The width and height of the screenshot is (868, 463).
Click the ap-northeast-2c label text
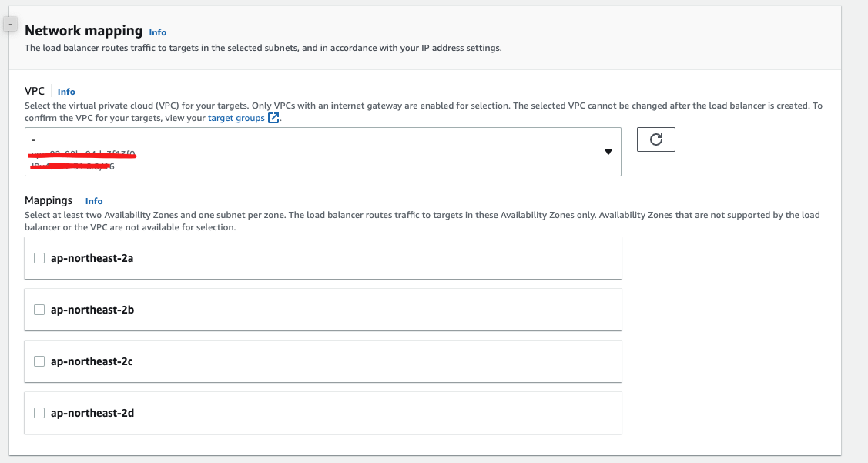pyautogui.click(x=92, y=361)
